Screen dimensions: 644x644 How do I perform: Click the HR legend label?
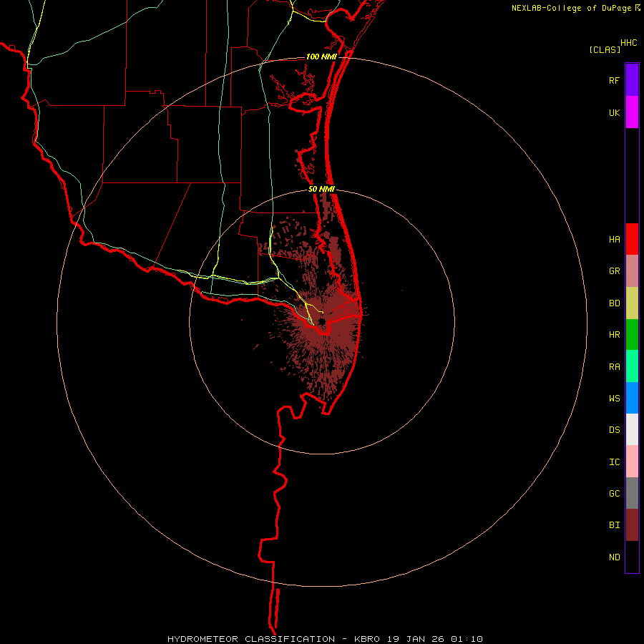click(614, 335)
